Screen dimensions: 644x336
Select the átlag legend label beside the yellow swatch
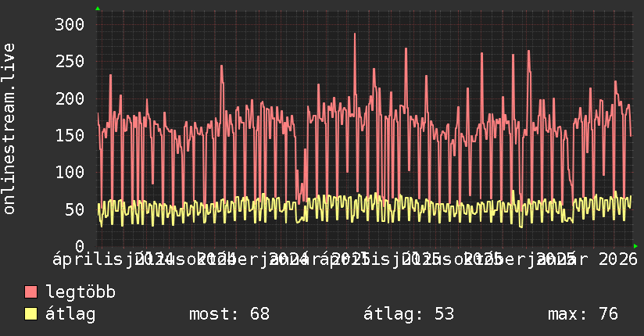pyautogui.click(x=70, y=314)
